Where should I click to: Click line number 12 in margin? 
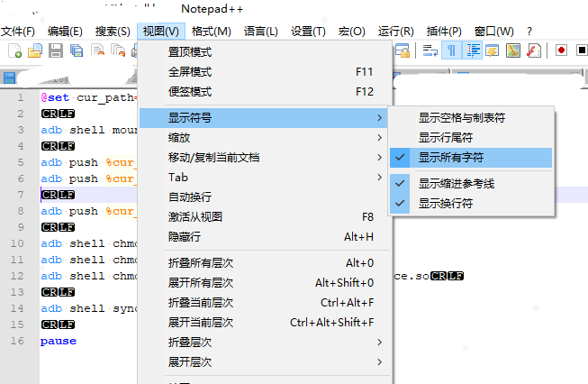coord(17,276)
